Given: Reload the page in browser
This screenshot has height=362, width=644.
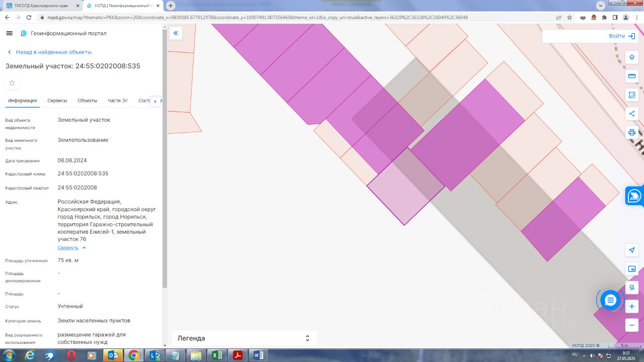Looking at the screenshot, I should [x=29, y=17].
